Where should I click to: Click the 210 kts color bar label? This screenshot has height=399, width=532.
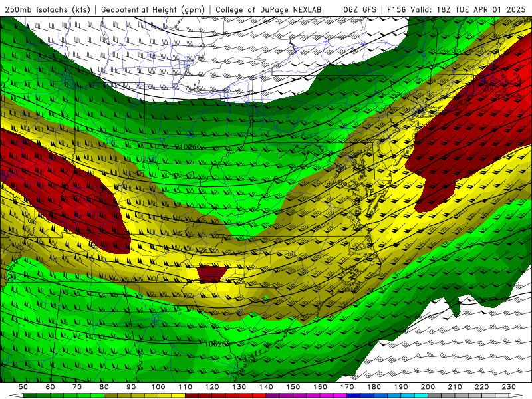(x=455, y=387)
